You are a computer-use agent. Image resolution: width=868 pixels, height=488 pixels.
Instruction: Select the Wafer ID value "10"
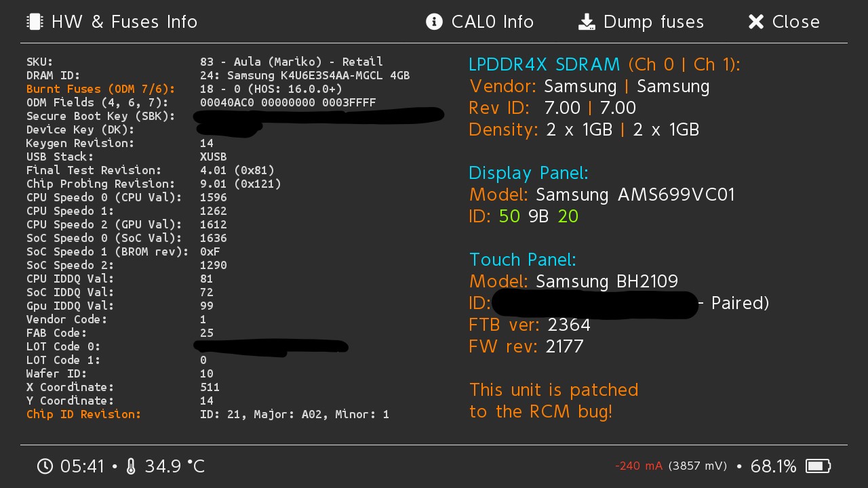(207, 373)
